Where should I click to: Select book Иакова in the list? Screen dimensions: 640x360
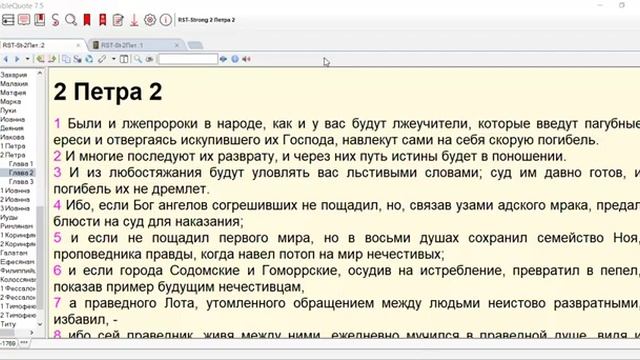pos(12,137)
